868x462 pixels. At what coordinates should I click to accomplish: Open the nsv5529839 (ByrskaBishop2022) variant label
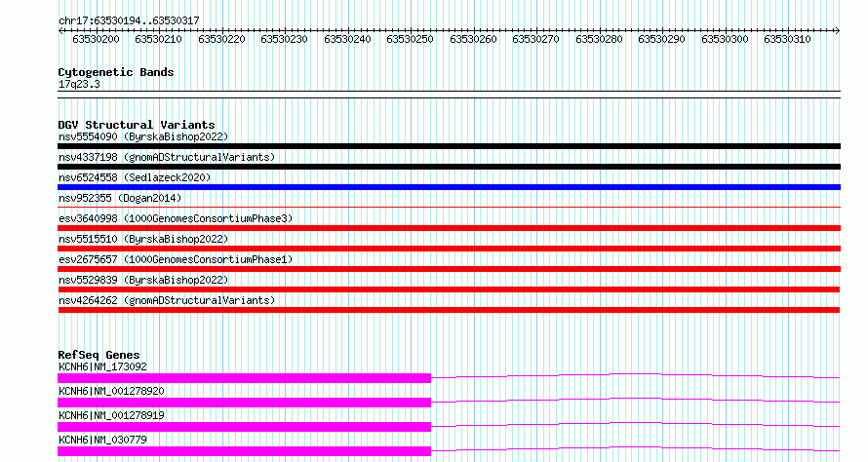click(x=143, y=280)
